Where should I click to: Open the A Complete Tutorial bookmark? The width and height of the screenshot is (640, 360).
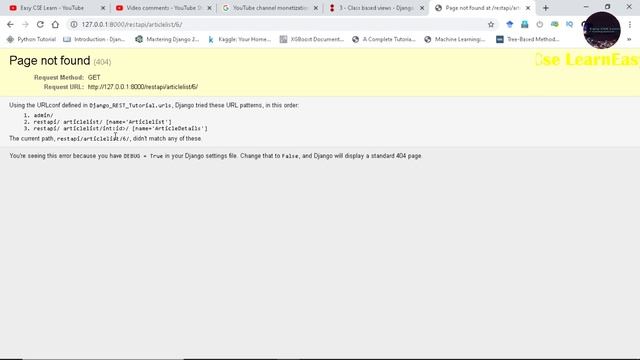point(384,39)
